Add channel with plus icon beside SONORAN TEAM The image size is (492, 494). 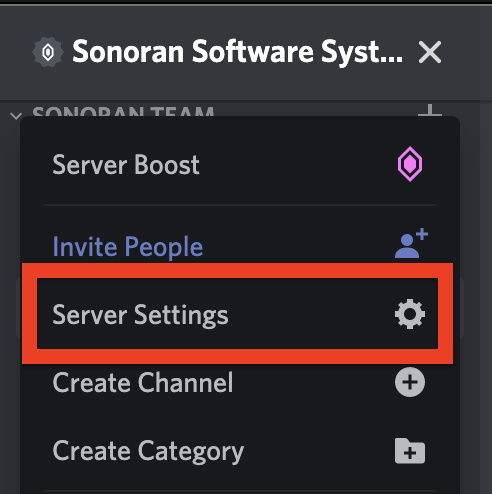click(430, 110)
